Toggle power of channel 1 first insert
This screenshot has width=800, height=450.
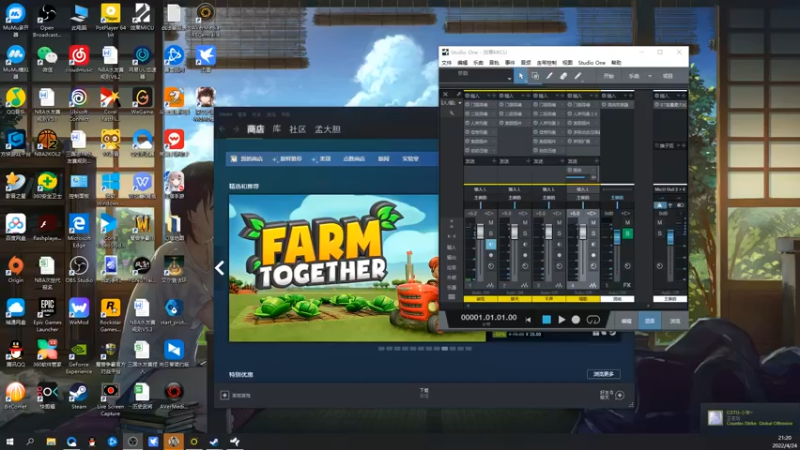[x=467, y=105]
